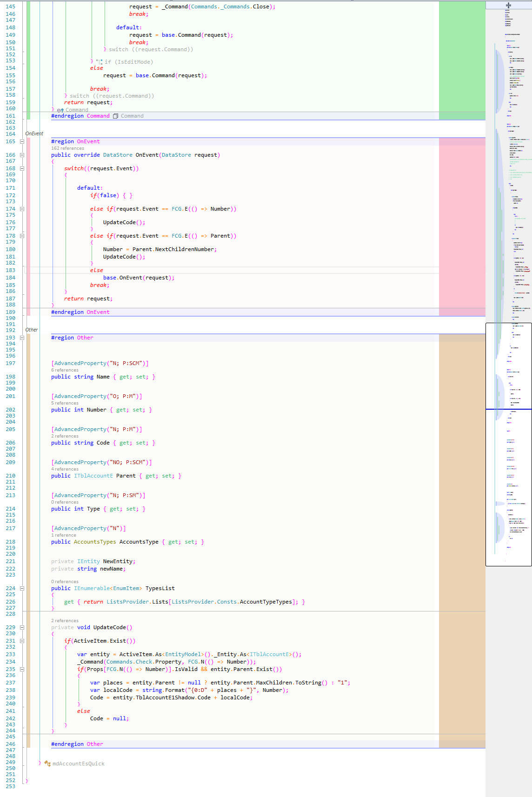This screenshot has height=797, width=532.
Task: Collapse the if(ActiveItem.Exist()) block
Action: 22,641
